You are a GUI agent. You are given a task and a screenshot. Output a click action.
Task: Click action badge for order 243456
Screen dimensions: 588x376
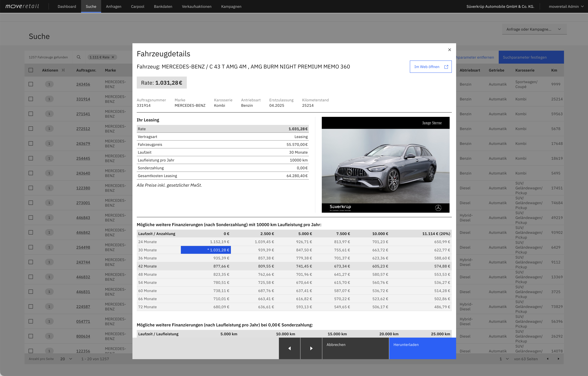(x=49, y=84)
